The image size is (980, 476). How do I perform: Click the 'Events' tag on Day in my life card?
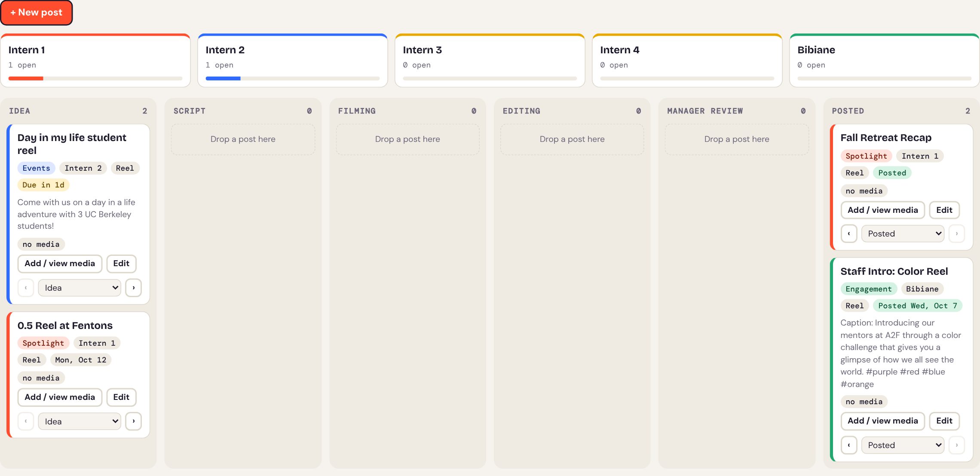pos(36,168)
